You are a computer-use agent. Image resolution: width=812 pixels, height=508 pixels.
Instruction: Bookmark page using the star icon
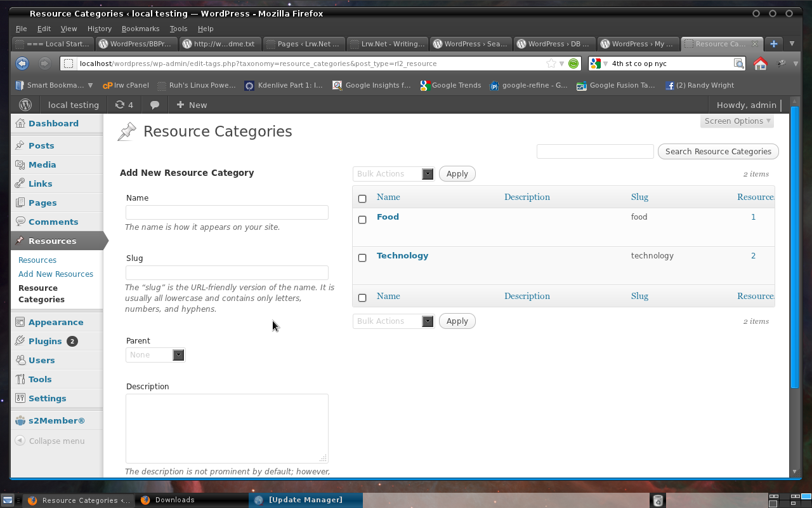(x=551, y=63)
